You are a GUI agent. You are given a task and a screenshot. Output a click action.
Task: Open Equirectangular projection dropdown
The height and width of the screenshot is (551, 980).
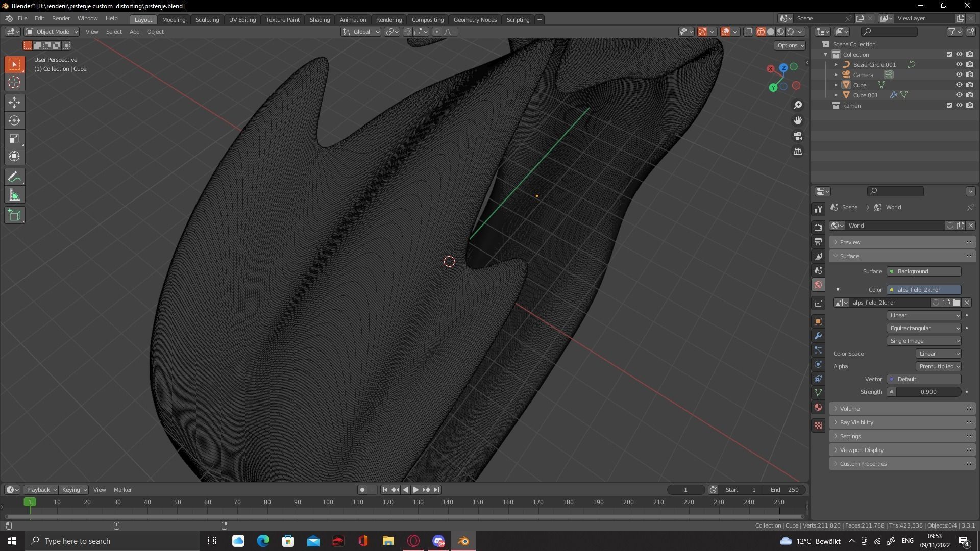click(x=924, y=328)
